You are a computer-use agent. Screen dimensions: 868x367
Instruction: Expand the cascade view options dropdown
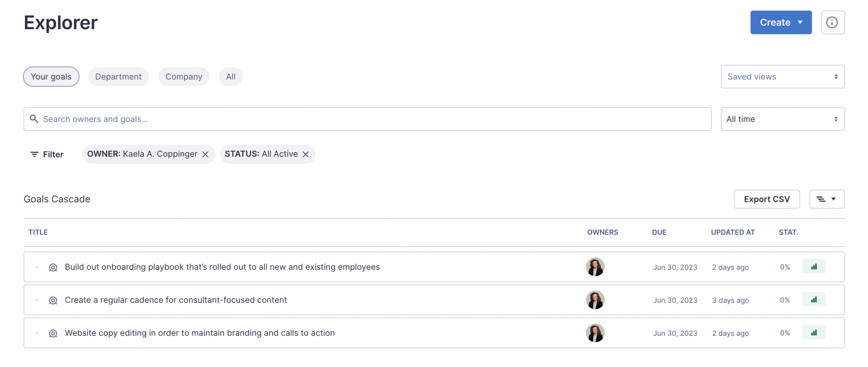coord(826,199)
